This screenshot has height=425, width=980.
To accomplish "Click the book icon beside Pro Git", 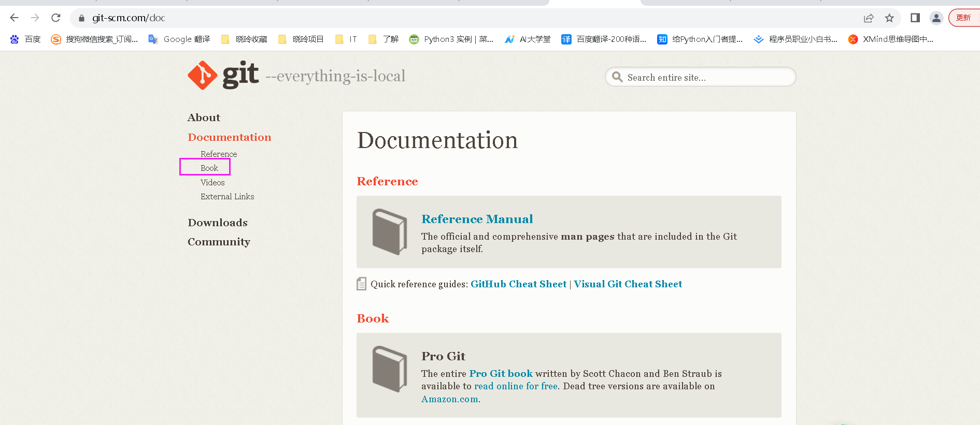I will pos(390,369).
